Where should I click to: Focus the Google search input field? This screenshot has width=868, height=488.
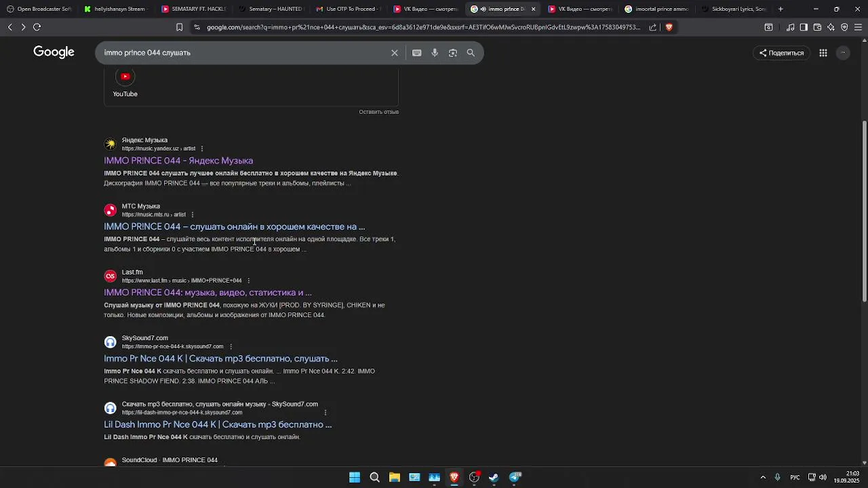[244, 53]
